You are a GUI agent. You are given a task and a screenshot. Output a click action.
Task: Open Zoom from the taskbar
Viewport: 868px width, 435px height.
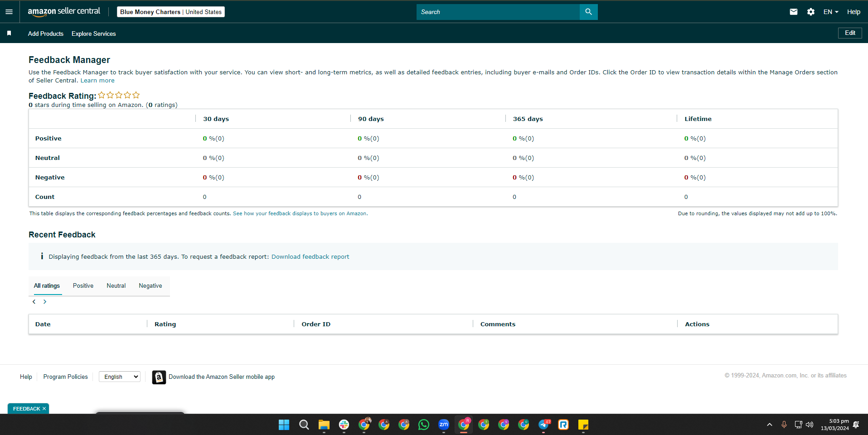[444, 425]
